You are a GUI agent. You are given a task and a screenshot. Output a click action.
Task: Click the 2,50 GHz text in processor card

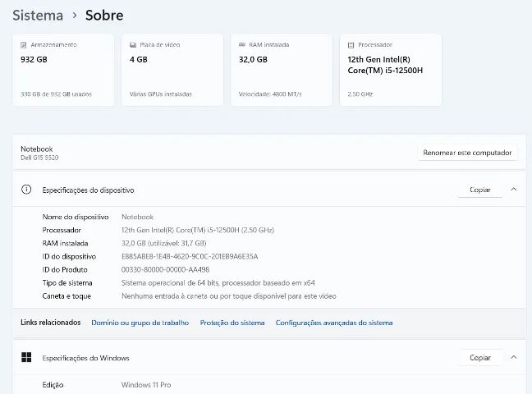(x=360, y=94)
